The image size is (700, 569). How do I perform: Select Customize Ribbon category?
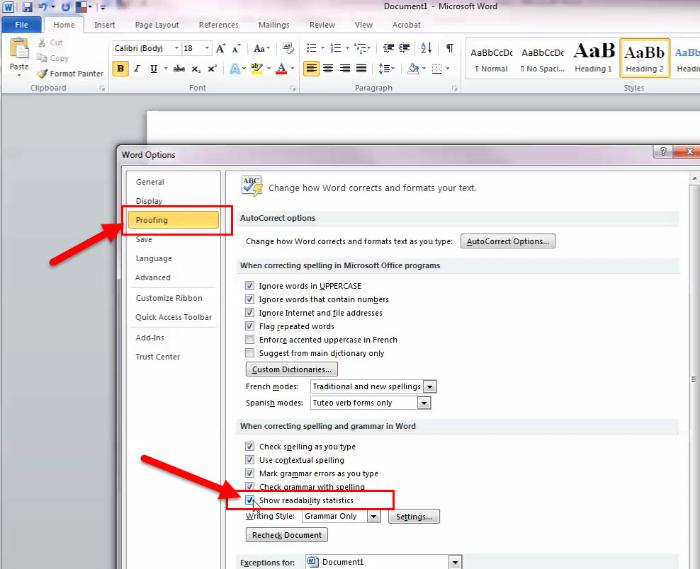coord(169,298)
